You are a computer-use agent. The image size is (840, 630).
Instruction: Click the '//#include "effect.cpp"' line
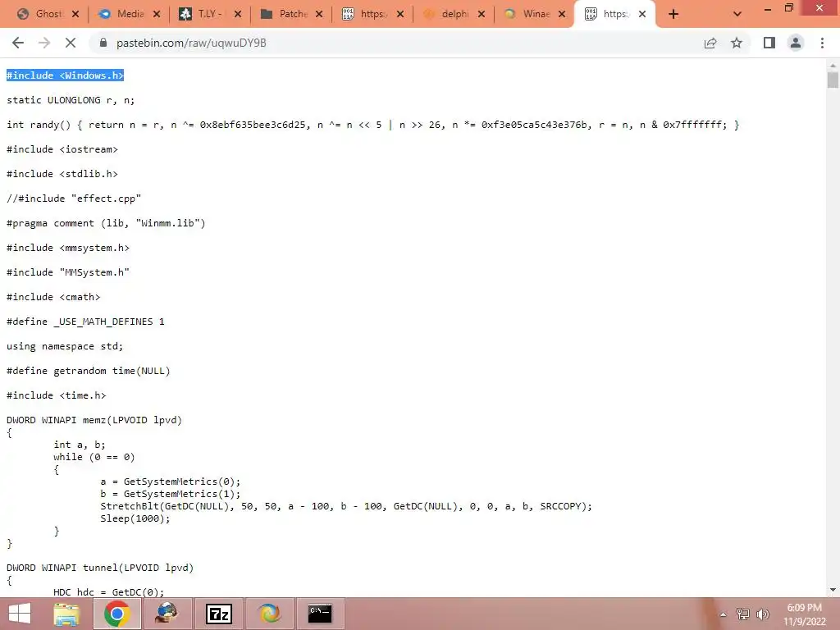coord(74,199)
